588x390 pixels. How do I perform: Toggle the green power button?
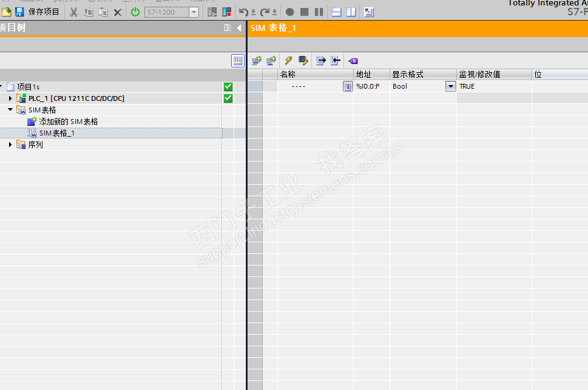(x=135, y=12)
